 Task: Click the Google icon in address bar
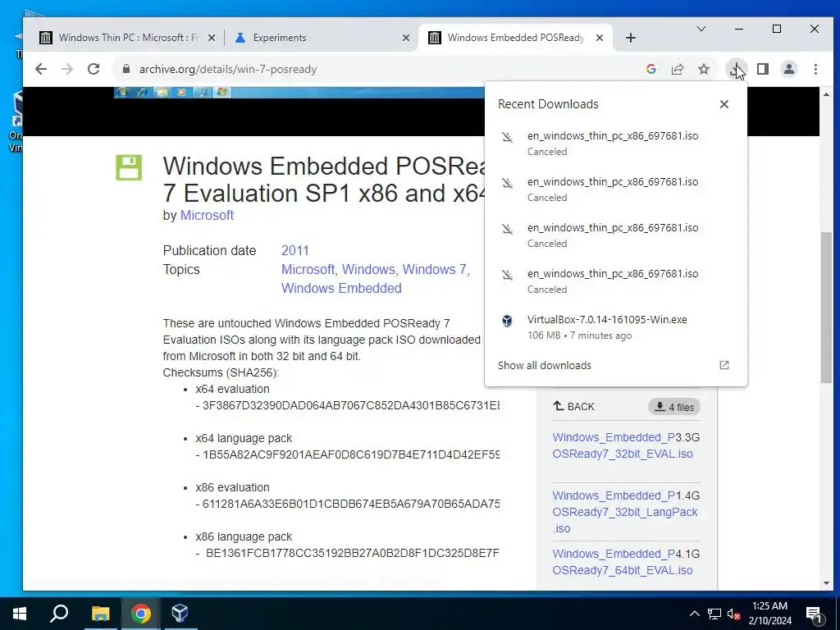pyautogui.click(x=651, y=69)
